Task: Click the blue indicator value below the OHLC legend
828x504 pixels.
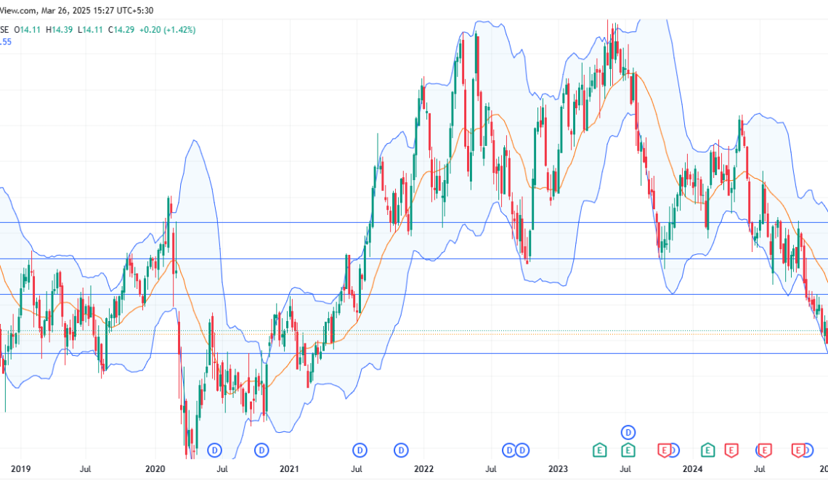Action: (6, 42)
